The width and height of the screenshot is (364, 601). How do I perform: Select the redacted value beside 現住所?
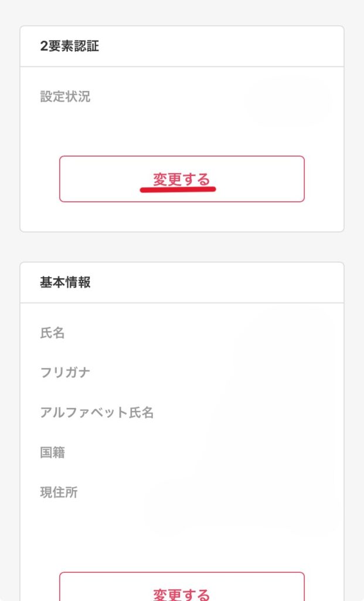(246, 496)
